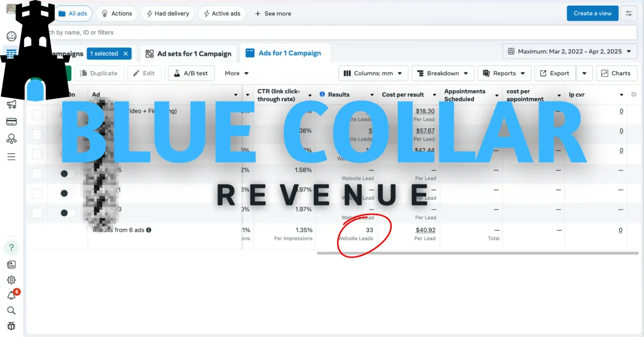Image resolution: width=644 pixels, height=337 pixels.
Task: Tick the checkbox in the $57.67 row
Action: click(x=37, y=134)
